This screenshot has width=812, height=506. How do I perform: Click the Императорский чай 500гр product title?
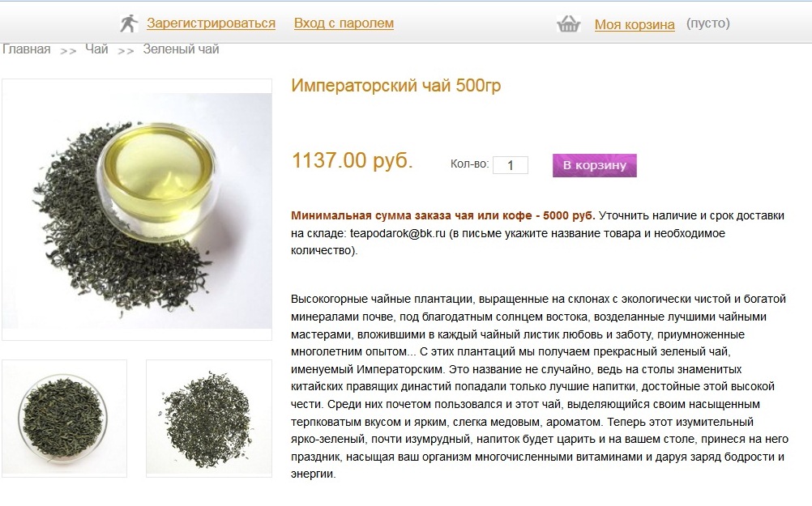pyautogui.click(x=396, y=85)
